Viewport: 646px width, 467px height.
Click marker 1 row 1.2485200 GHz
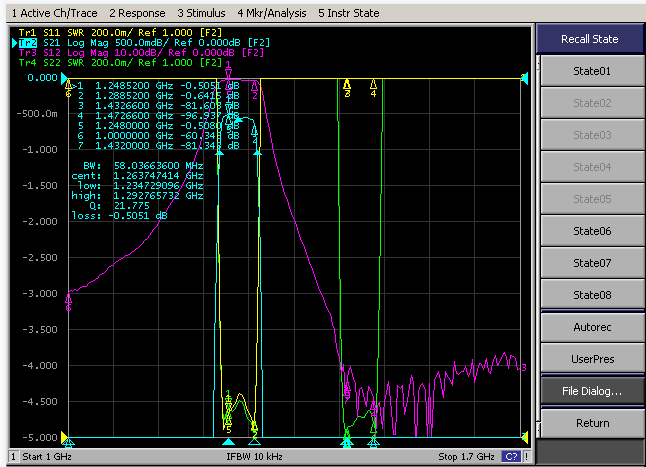click(x=157, y=86)
